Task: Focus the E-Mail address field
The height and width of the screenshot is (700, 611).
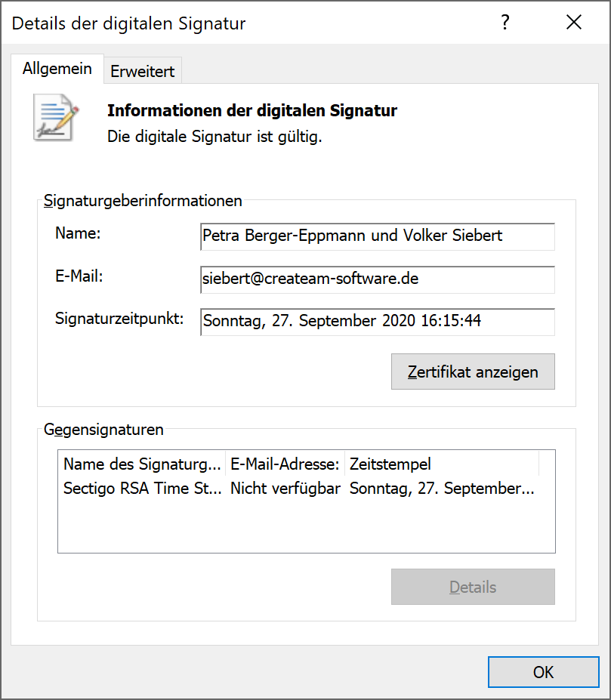Action: [x=377, y=279]
